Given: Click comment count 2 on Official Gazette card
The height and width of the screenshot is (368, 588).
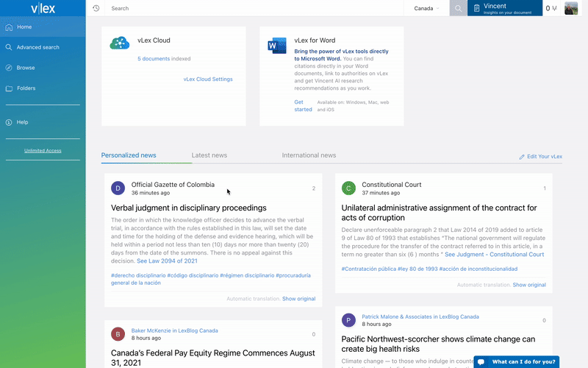Looking at the screenshot, I should 314,188.
